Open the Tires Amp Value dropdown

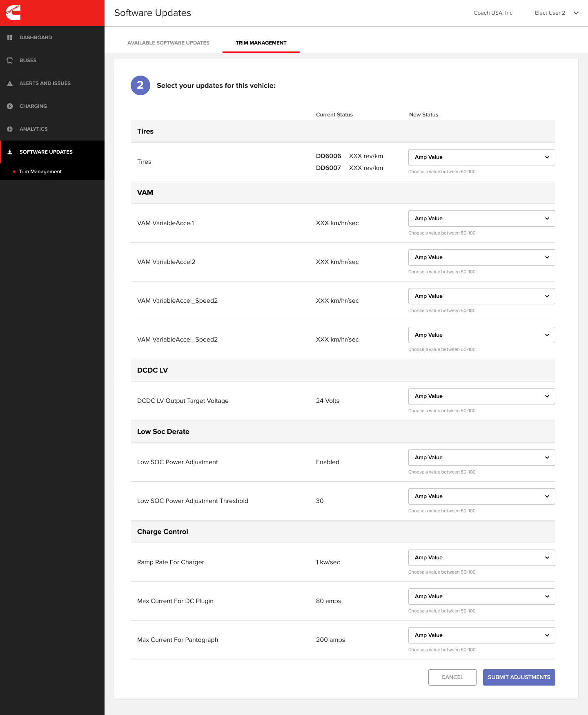(482, 157)
